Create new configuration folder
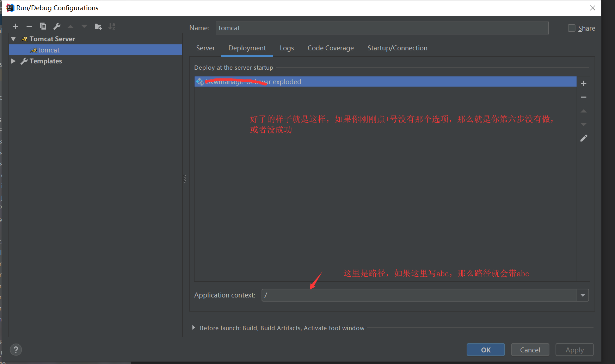Screen dimensions: 615x364 coord(98,26)
